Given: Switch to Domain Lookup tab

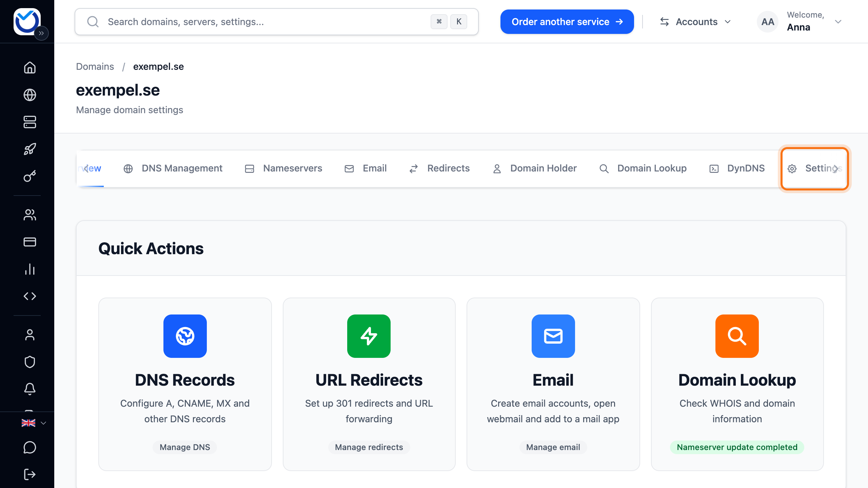Looking at the screenshot, I should point(643,168).
